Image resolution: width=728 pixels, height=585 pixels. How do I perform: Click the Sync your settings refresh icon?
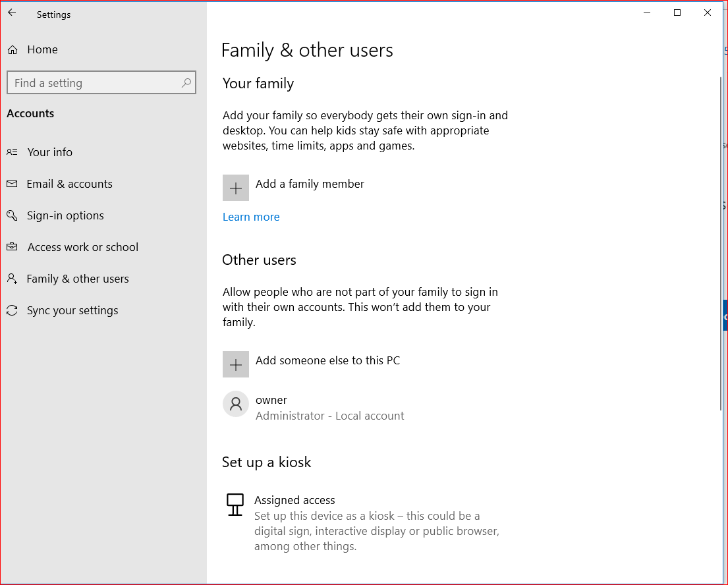(13, 310)
